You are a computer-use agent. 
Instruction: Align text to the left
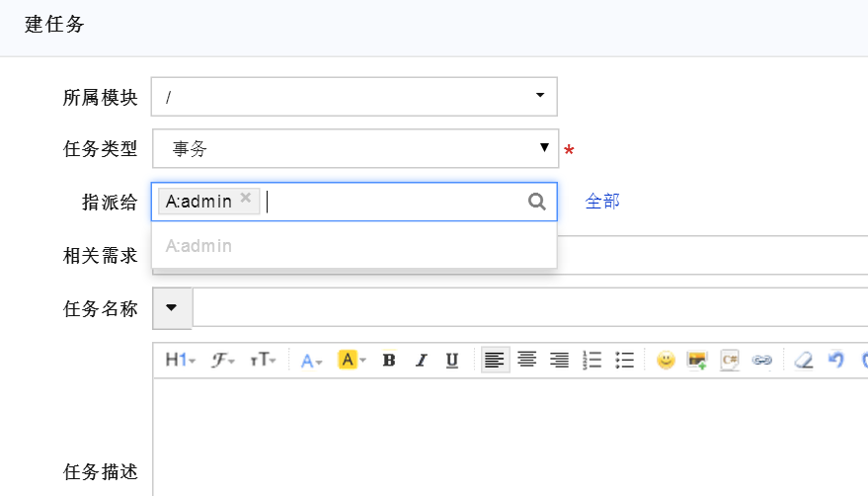point(495,361)
